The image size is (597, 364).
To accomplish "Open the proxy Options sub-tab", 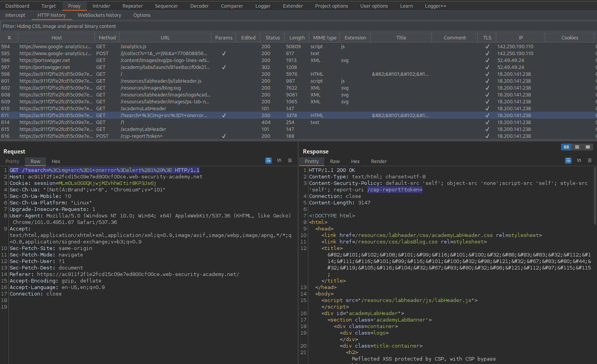I will pos(142,15).
